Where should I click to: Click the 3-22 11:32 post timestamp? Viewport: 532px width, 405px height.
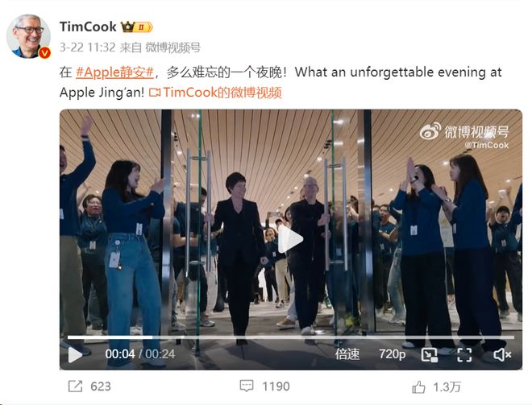tap(88, 48)
